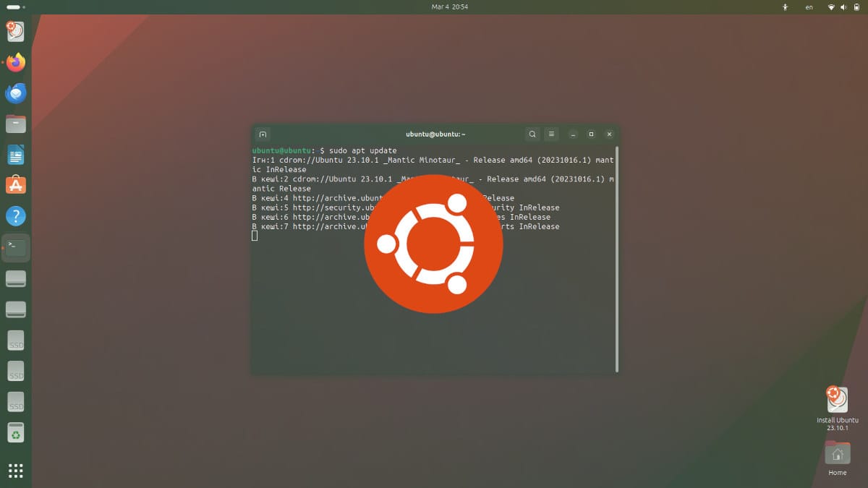Click the terminal scrollbar
Image resolution: width=868 pixels, height=488 pixels.
616,253
